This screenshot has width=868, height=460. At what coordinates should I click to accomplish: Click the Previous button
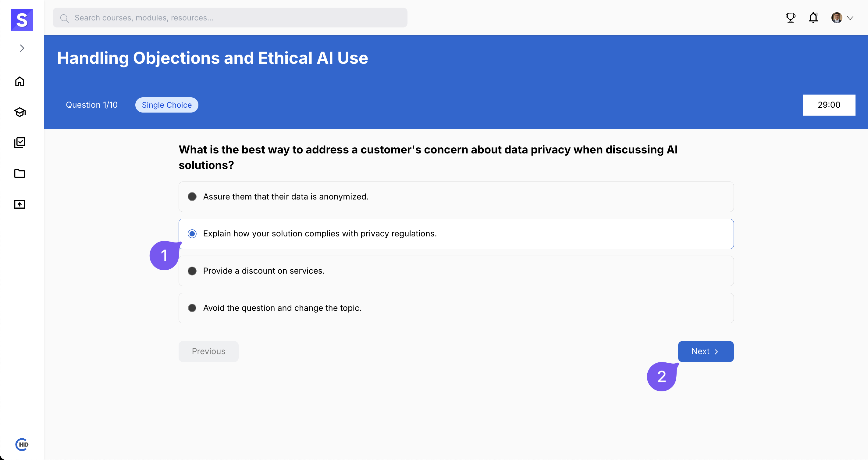coord(208,351)
